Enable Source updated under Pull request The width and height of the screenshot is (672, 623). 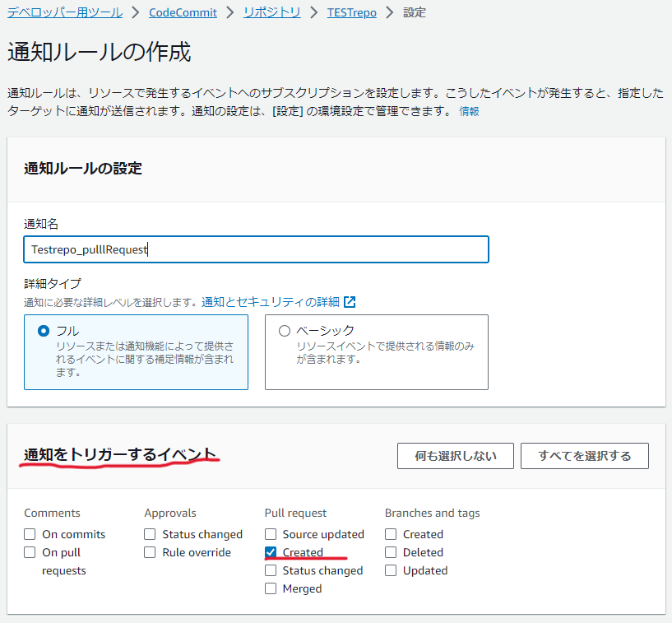pyautogui.click(x=270, y=534)
